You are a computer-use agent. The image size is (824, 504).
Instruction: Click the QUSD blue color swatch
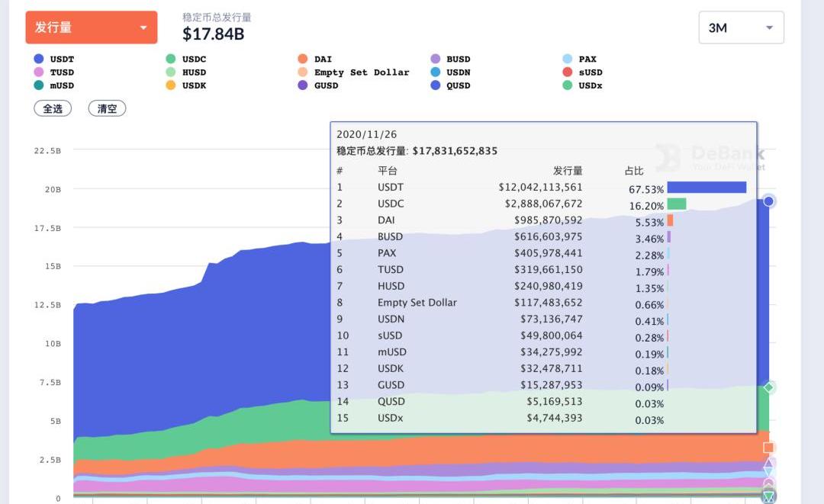point(435,85)
